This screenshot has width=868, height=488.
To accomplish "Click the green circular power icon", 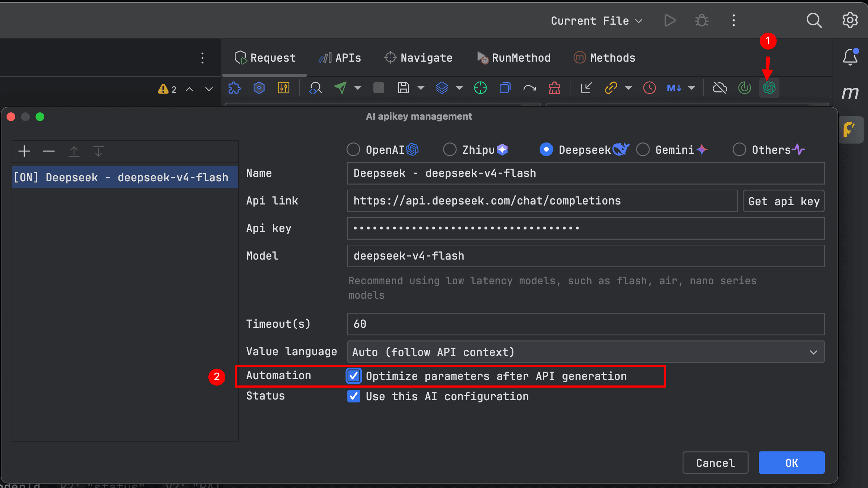I will coord(745,88).
